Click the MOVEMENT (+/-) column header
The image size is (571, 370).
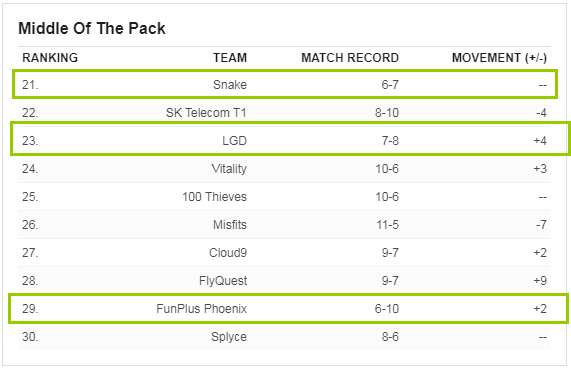click(499, 58)
